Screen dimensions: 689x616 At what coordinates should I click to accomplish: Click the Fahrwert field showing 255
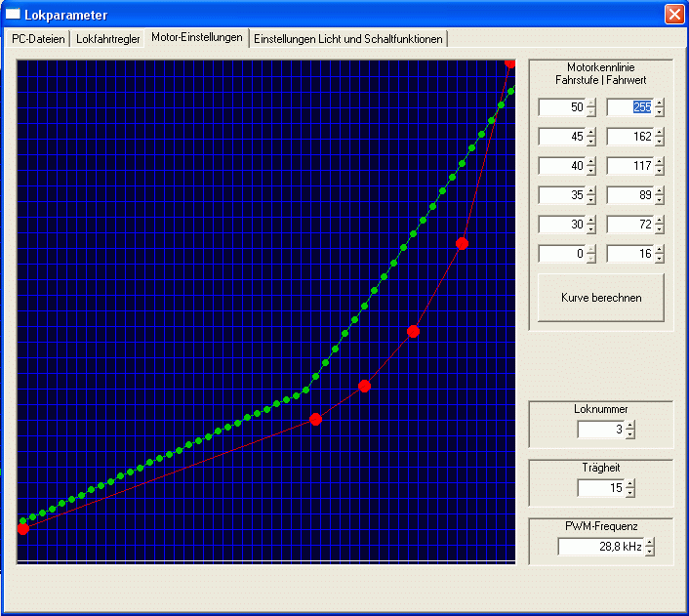tap(629, 107)
